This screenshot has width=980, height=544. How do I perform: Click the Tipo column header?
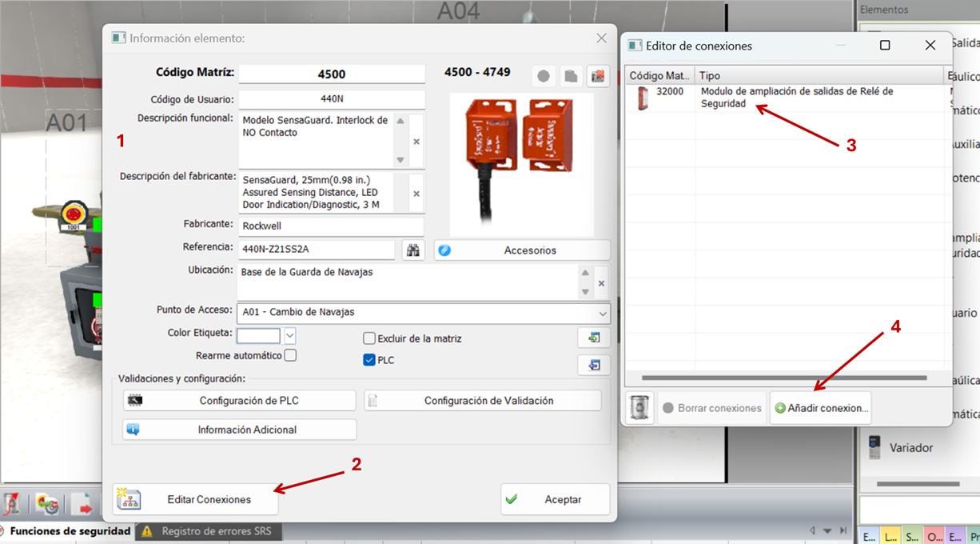(x=819, y=75)
